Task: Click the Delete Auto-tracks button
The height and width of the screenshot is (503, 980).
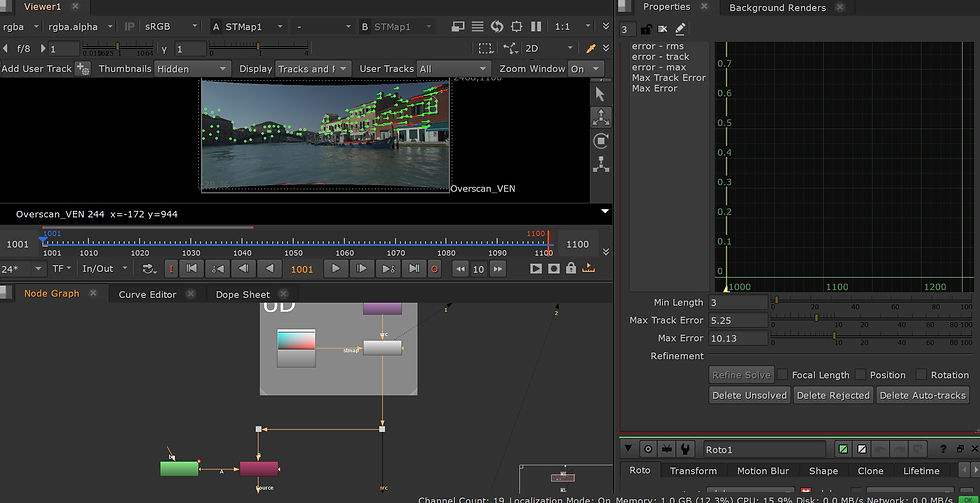Action: (922, 395)
